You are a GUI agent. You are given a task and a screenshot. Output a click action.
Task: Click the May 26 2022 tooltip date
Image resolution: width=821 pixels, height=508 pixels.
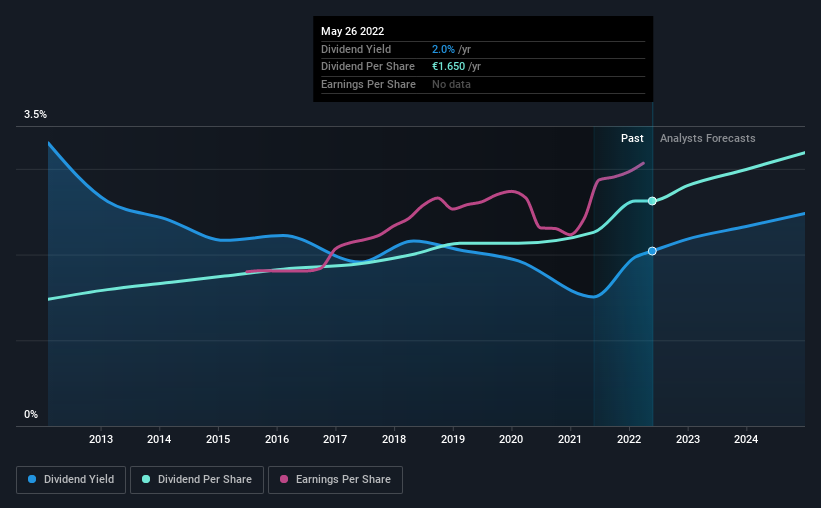pyautogui.click(x=352, y=31)
